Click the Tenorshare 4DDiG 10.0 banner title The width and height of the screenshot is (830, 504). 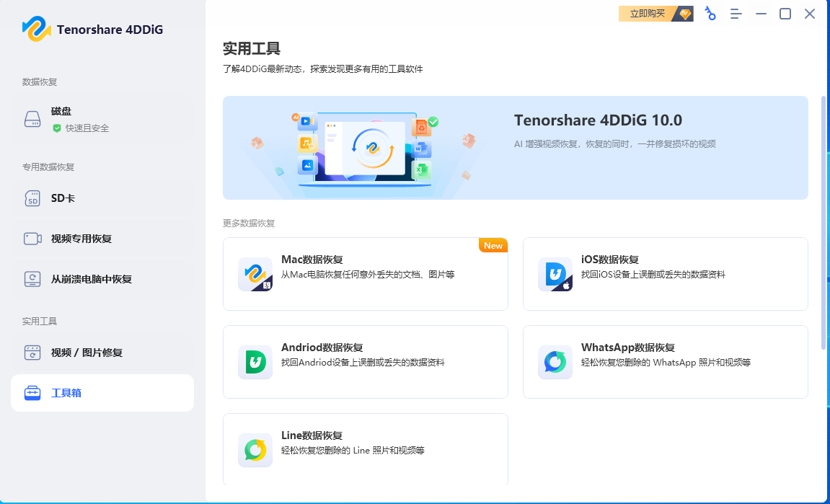tap(598, 120)
